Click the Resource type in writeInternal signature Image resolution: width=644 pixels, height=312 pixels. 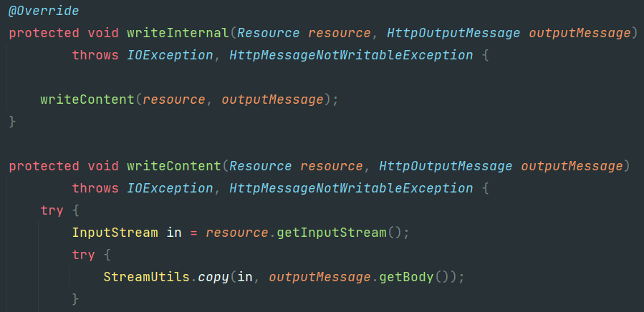coord(269,33)
